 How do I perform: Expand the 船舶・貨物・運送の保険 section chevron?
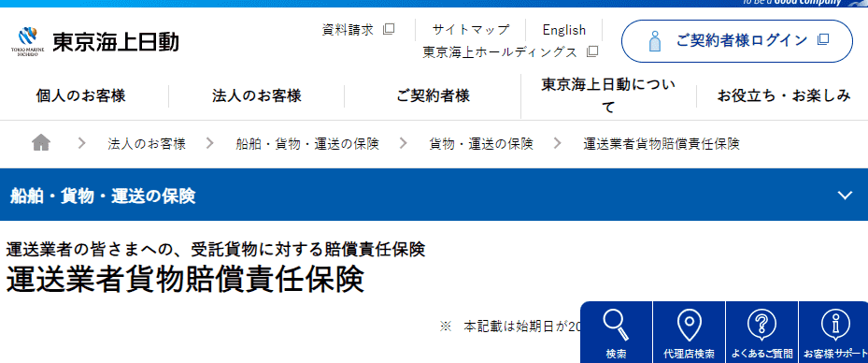point(845,196)
